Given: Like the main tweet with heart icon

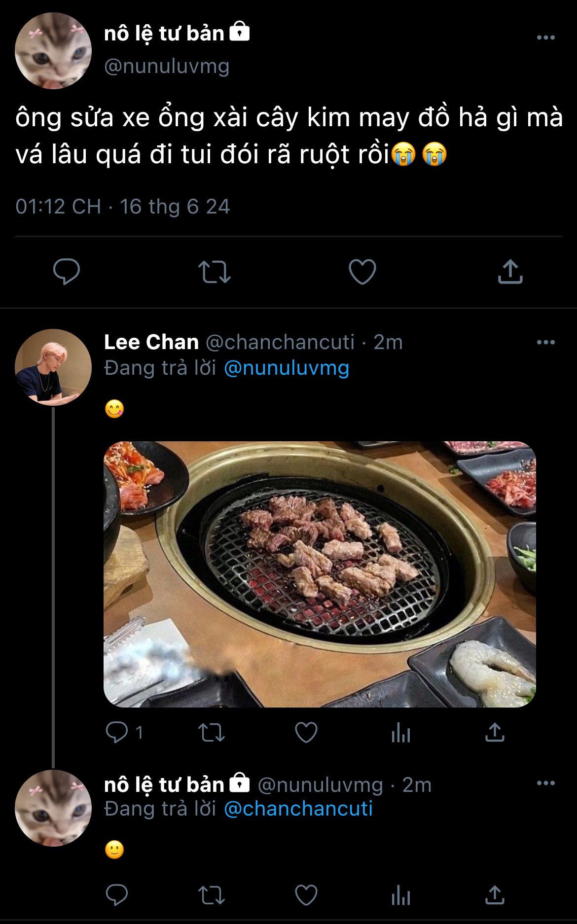Looking at the screenshot, I should pos(362,272).
